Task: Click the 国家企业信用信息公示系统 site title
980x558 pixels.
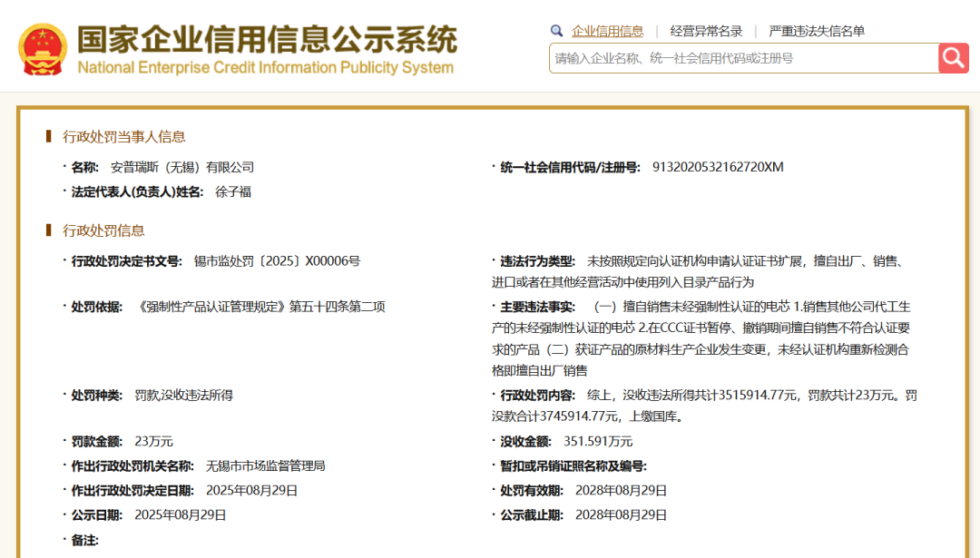Action: point(267,39)
